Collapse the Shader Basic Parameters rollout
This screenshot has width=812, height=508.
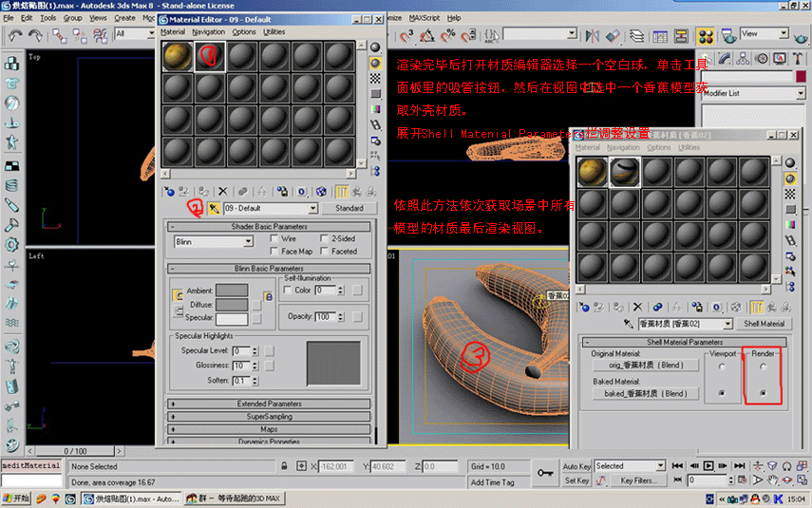(269, 226)
